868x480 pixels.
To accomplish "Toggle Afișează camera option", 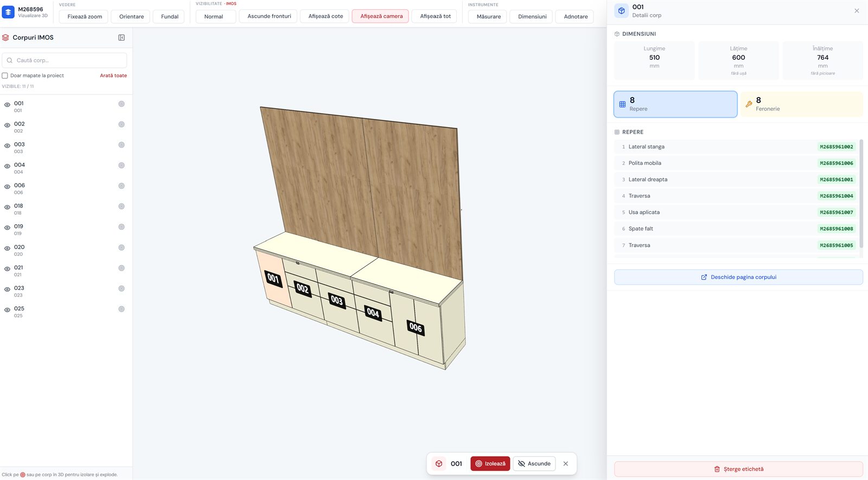I will (x=381, y=16).
